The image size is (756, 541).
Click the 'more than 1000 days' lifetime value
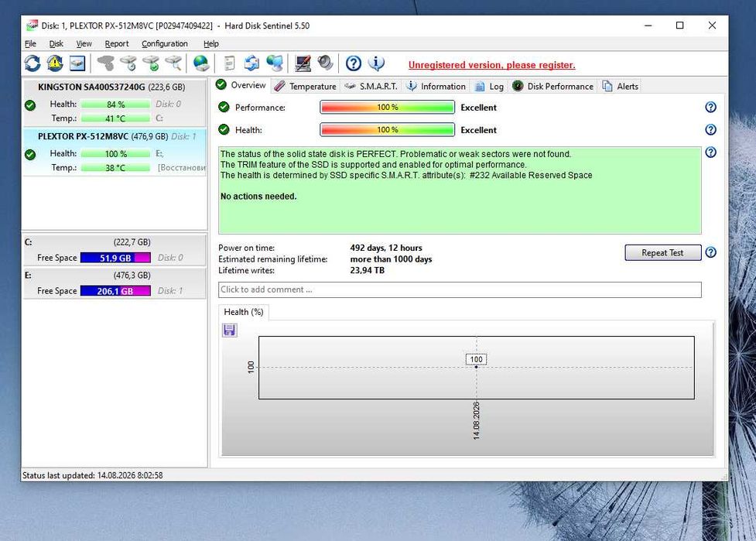[391, 259]
